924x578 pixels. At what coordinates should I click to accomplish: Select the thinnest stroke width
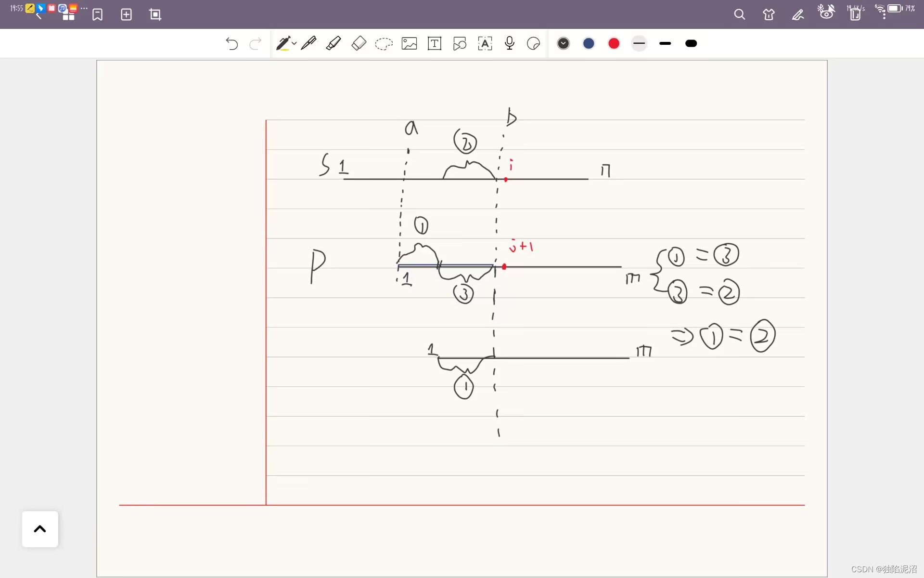click(639, 43)
